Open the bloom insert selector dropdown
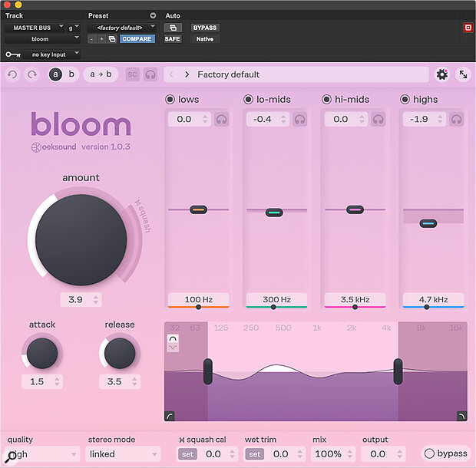Viewport: 476px width, 468px height. click(x=42, y=39)
